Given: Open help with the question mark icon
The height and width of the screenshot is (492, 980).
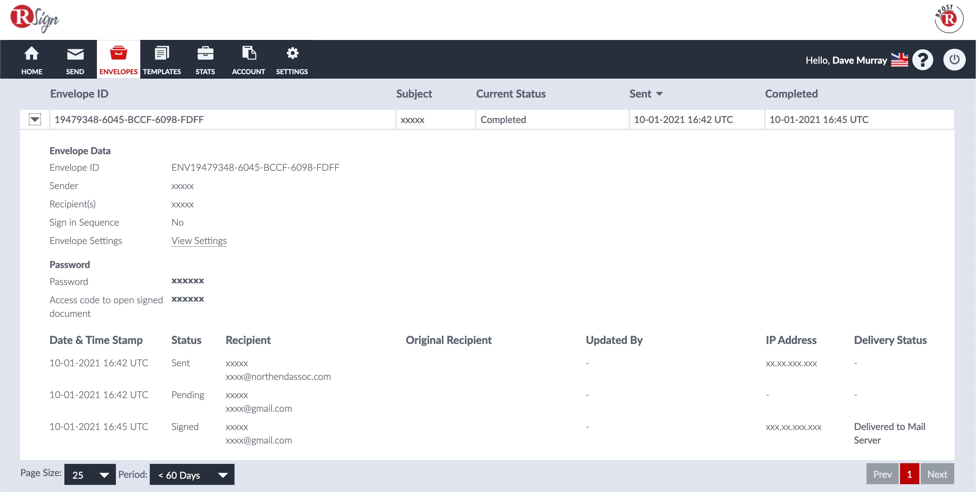Looking at the screenshot, I should coord(922,60).
